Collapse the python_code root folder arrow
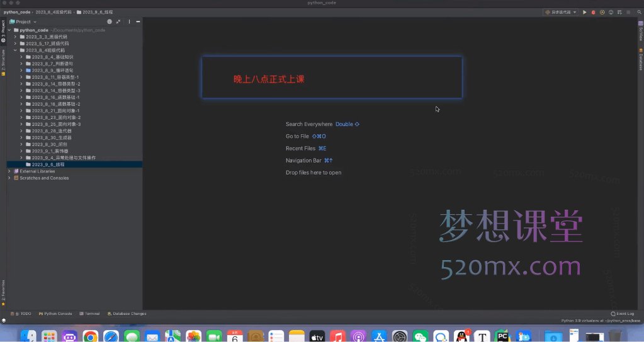 click(9, 30)
